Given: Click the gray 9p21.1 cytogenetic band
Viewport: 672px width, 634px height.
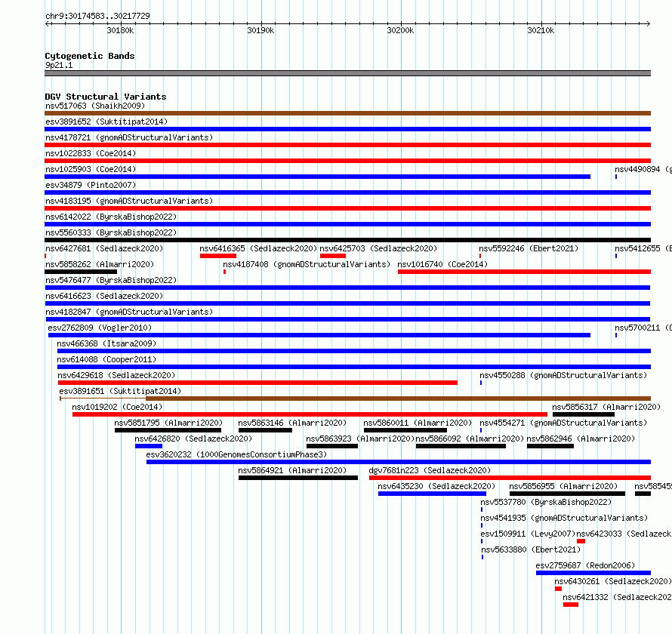Looking at the screenshot, I should (347, 73).
